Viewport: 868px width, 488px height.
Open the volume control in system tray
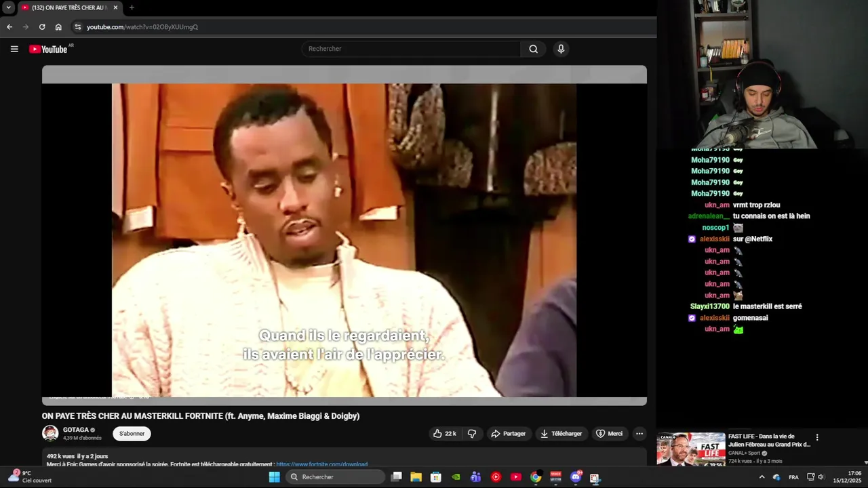click(x=821, y=477)
